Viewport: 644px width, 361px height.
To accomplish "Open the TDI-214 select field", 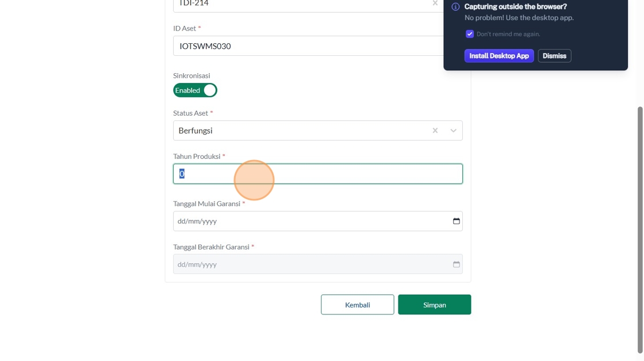I will click(x=299, y=5).
